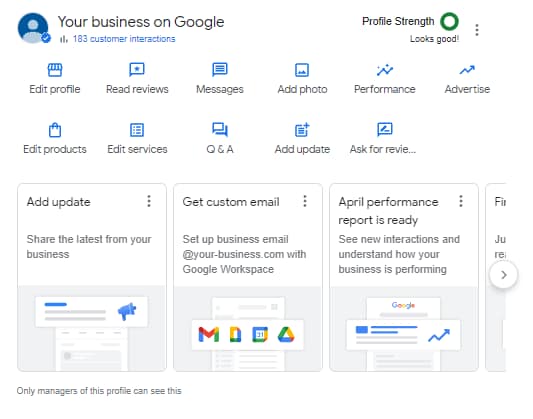Open the Messages icon
533x419 pixels.
point(220,70)
